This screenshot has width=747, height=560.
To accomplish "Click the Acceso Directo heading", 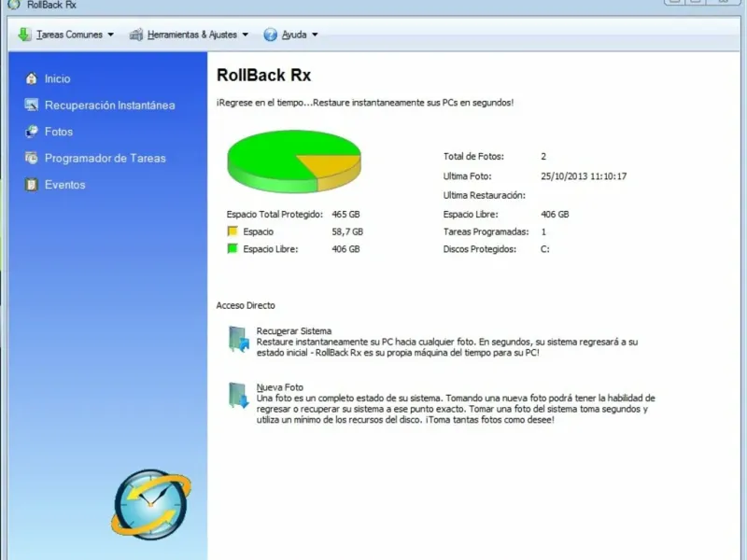I will [x=246, y=306].
